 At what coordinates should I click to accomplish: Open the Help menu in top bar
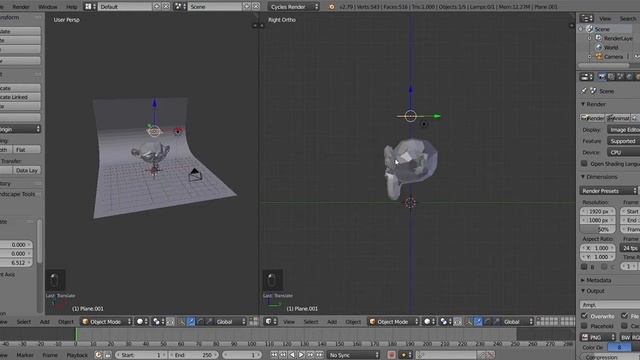pos(71,7)
